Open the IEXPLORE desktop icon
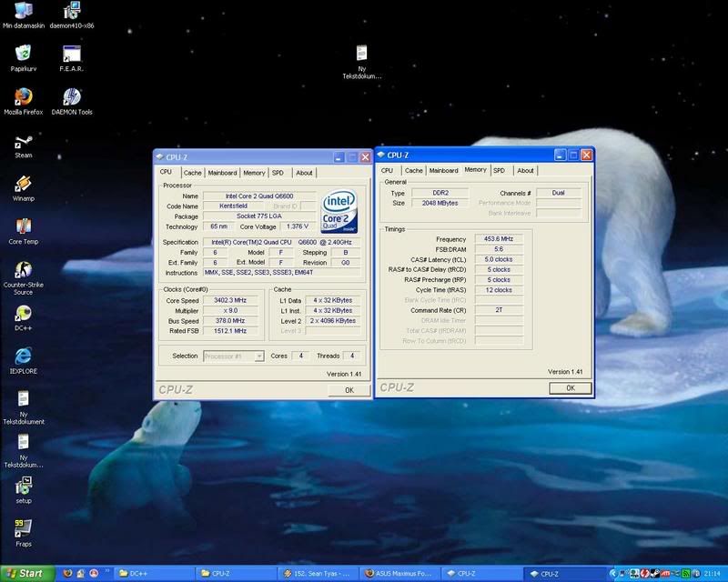 coord(24,361)
